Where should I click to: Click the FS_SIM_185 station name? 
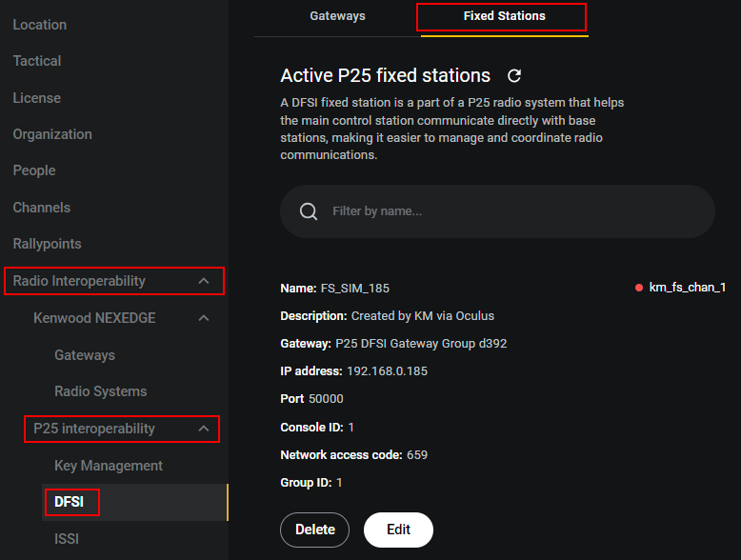(x=355, y=289)
